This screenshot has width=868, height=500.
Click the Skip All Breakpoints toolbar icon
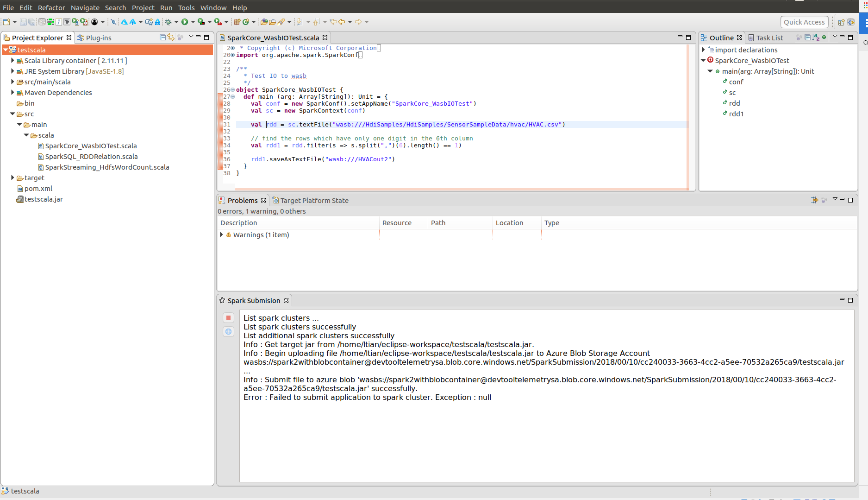click(x=113, y=22)
